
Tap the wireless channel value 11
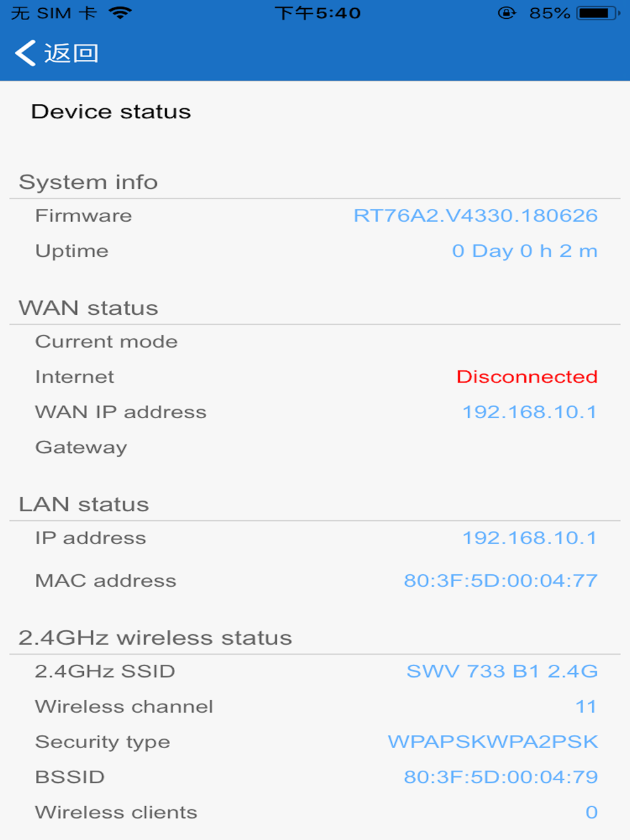586,707
